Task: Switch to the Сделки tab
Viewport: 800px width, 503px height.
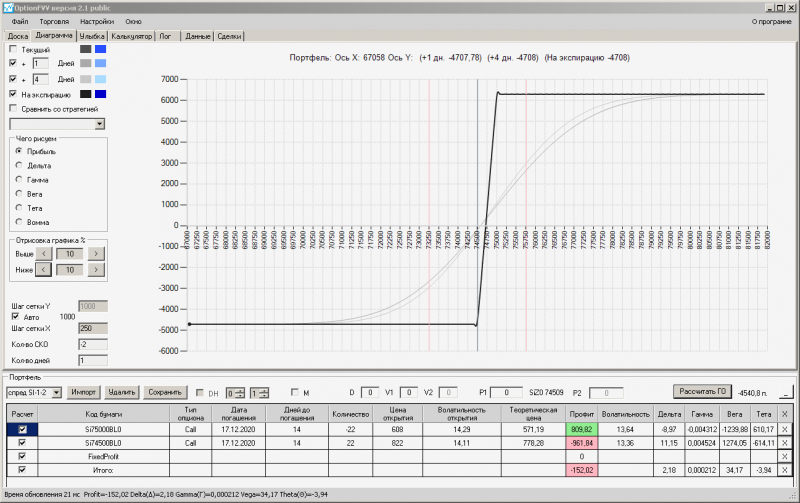Action: pyautogui.click(x=229, y=36)
